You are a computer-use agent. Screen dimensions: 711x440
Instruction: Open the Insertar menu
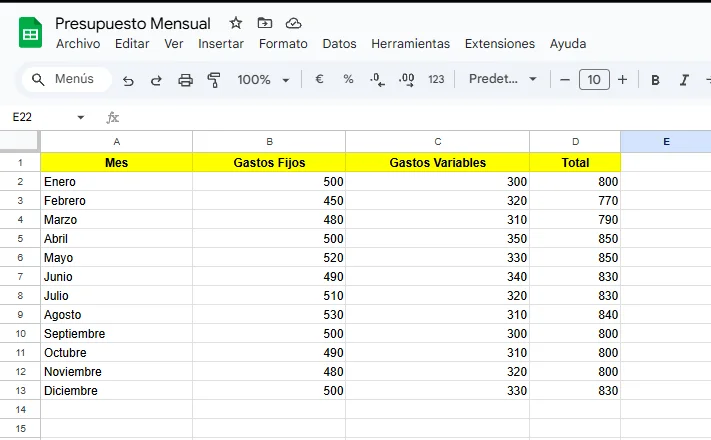point(221,44)
